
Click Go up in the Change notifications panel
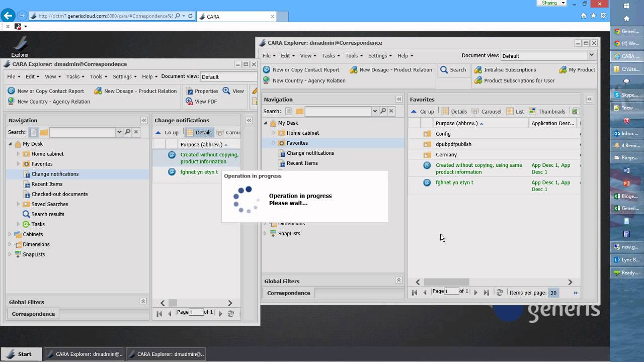167,133
